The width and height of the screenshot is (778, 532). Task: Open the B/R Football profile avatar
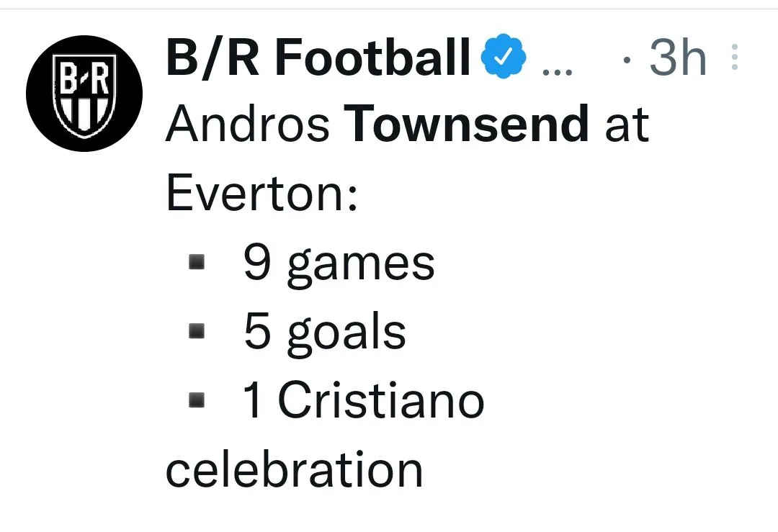84,94
